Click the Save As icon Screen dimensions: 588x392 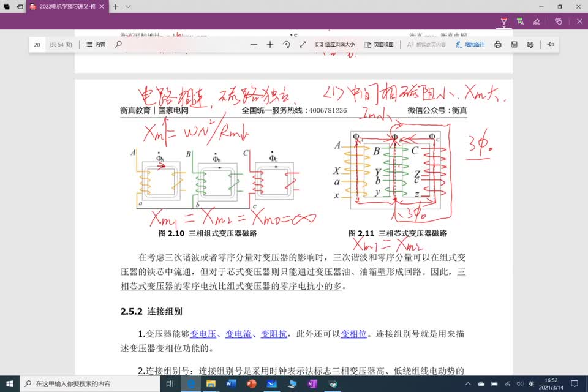[x=530, y=44]
